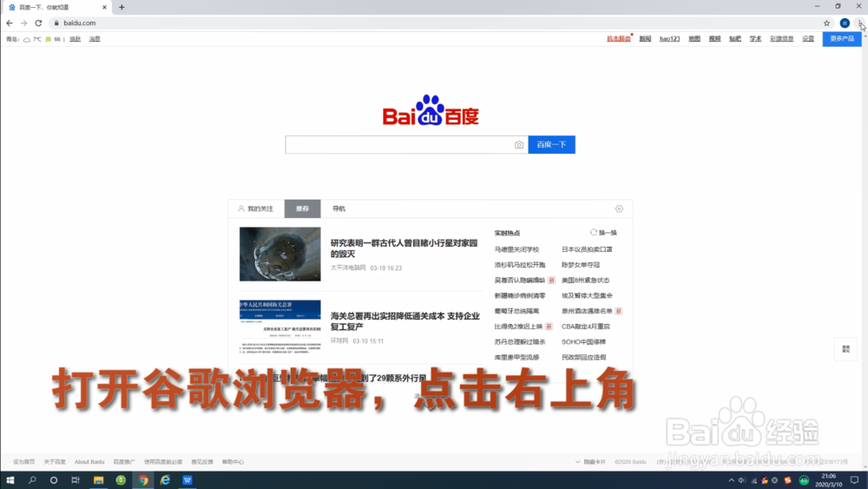Open hot topic SOHO中国停牌
Screen dimensions: 868x489
[x=583, y=342]
